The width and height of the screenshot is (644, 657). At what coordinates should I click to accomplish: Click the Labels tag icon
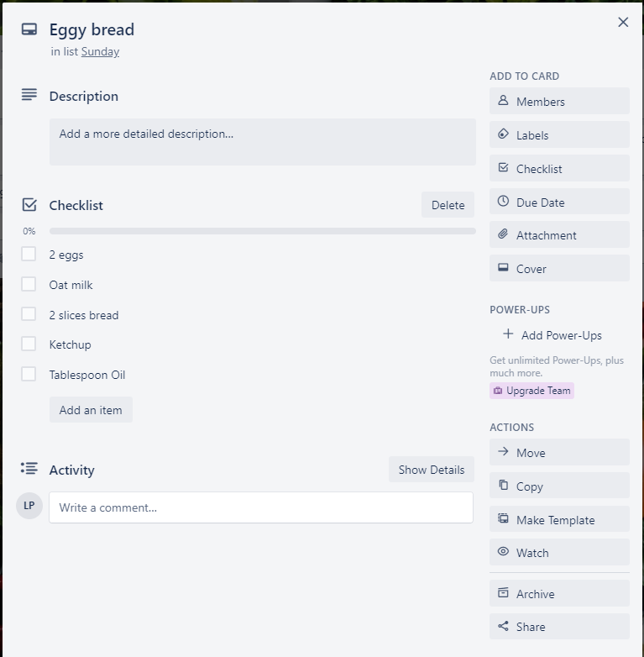click(x=503, y=134)
